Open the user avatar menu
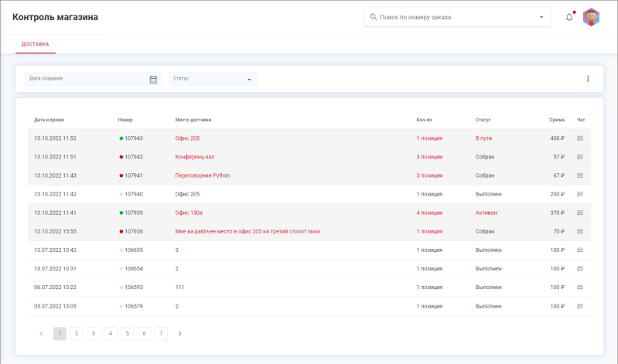The width and height of the screenshot is (618, 364). [x=591, y=17]
